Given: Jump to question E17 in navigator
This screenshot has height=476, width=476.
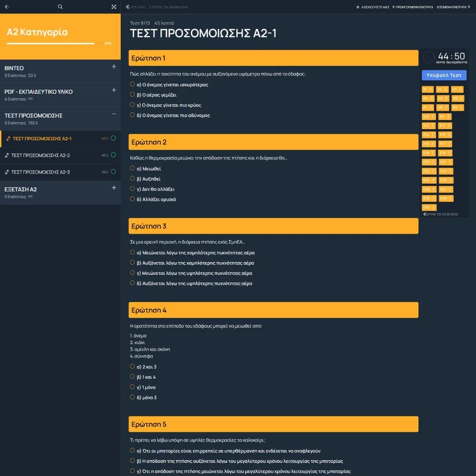Looking at the screenshot, I should point(445,144).
